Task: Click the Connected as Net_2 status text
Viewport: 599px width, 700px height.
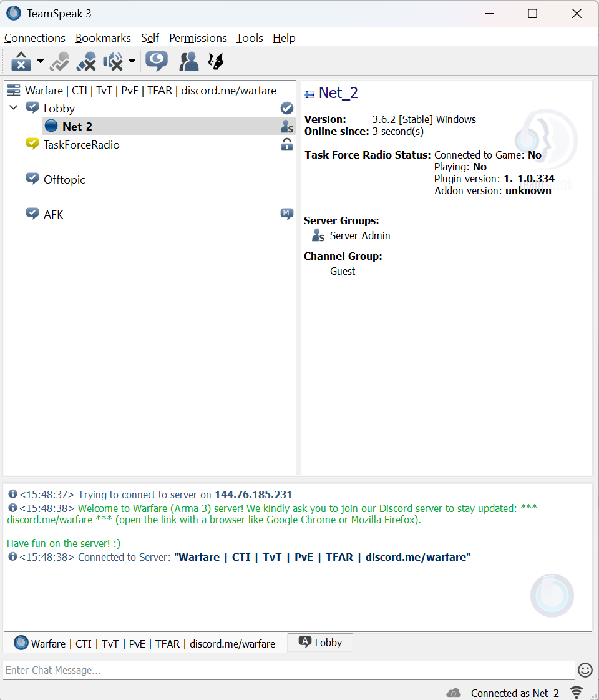Action: [x=515, y=693]
